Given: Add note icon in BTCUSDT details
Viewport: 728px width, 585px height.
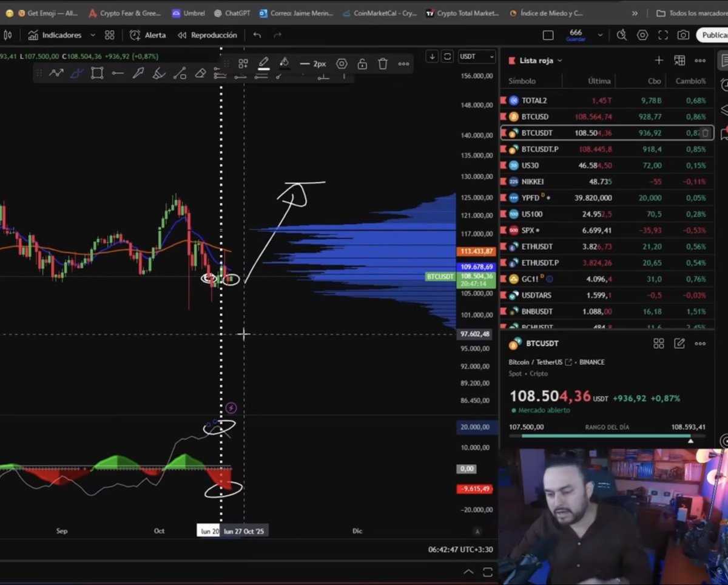Looking at the screenshot, I should 679,343.
